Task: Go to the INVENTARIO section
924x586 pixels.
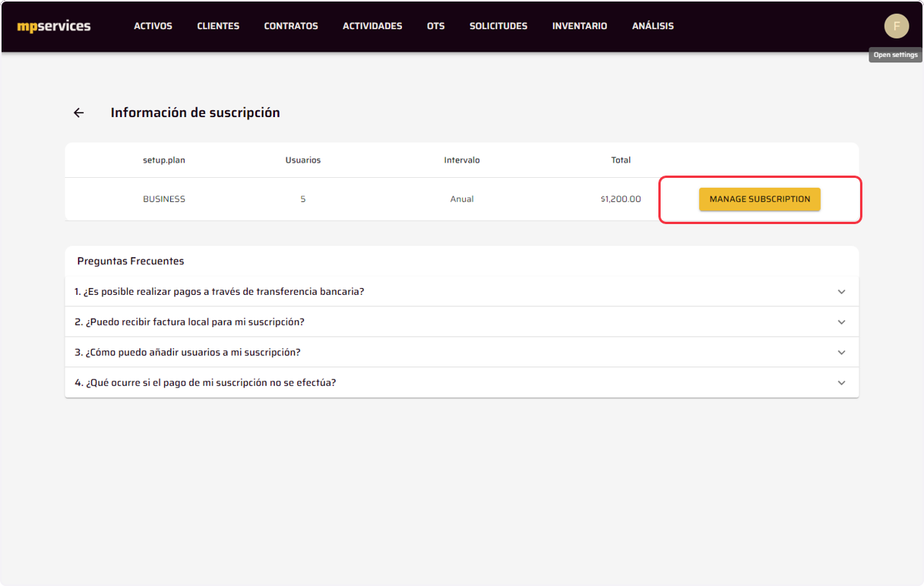Action: [580, 26]
